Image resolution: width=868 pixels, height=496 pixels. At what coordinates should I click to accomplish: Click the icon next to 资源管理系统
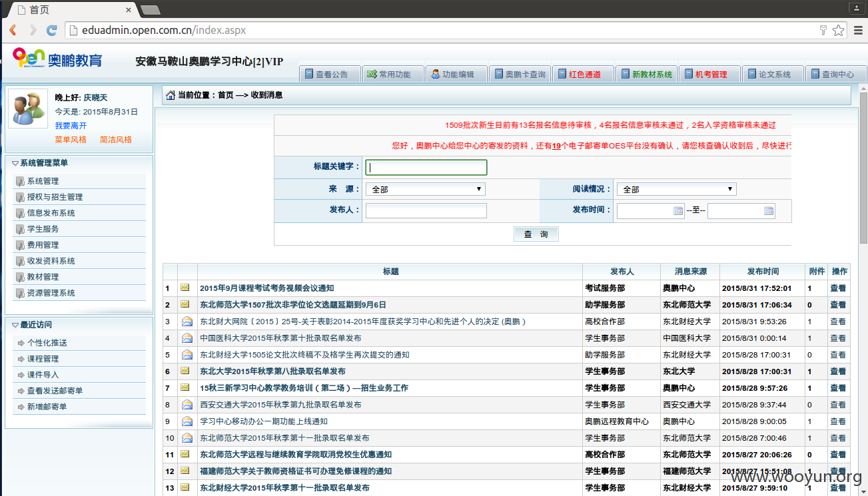coord(20,293)
